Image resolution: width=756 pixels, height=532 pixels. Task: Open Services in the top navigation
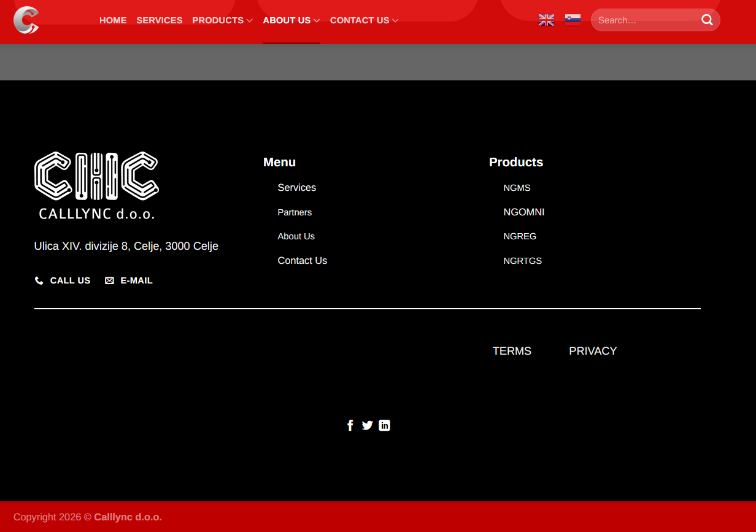(159, 20)
